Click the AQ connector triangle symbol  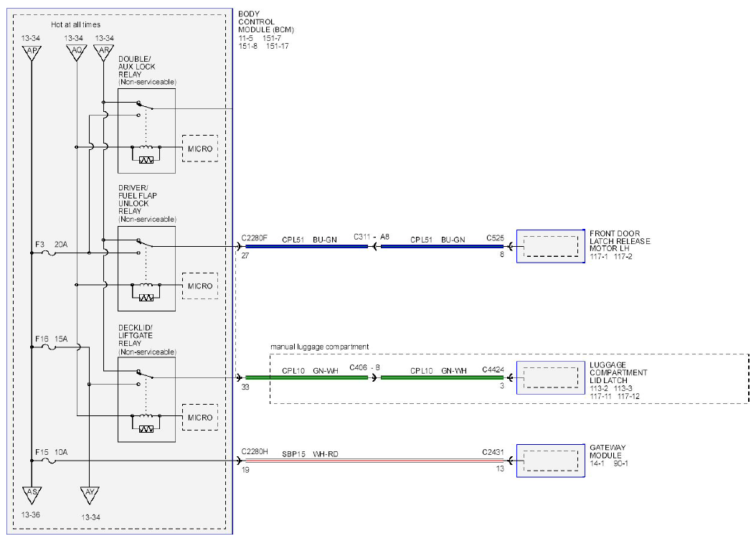pos(77,52)
